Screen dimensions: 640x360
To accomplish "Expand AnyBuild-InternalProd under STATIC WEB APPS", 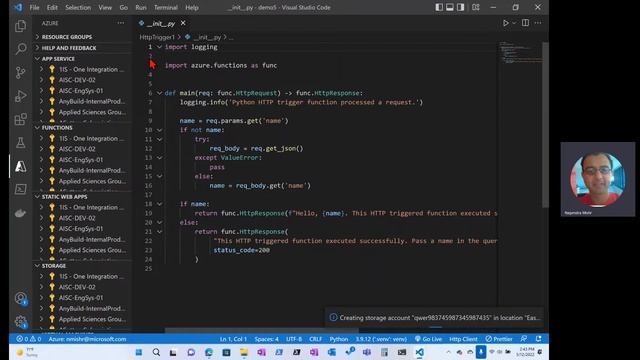I will point(41,240).
